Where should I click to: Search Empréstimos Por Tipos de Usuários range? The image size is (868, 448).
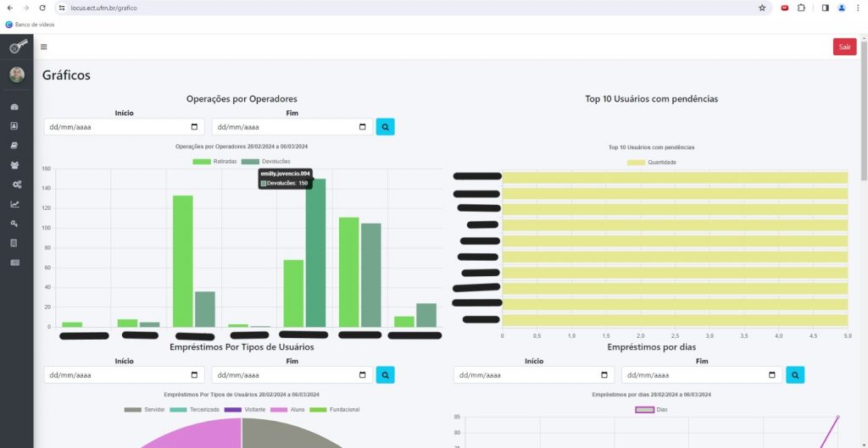pyautogui.click(x=385, y=374)
